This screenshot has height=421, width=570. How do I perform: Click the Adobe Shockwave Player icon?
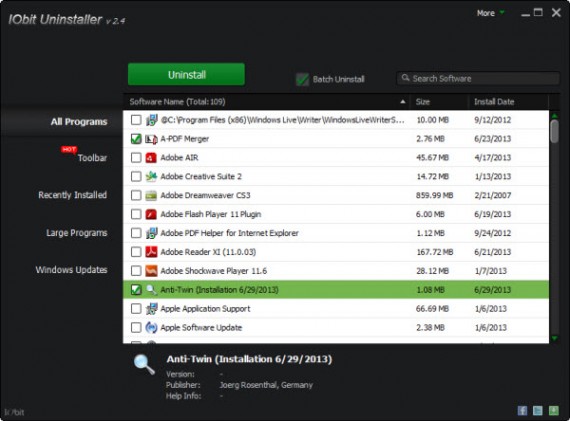pos(151,271)
